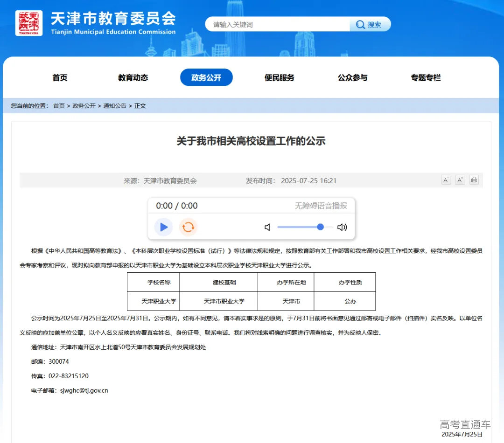
Task: Open the 专题专栏 section
Action: (425, 77)
